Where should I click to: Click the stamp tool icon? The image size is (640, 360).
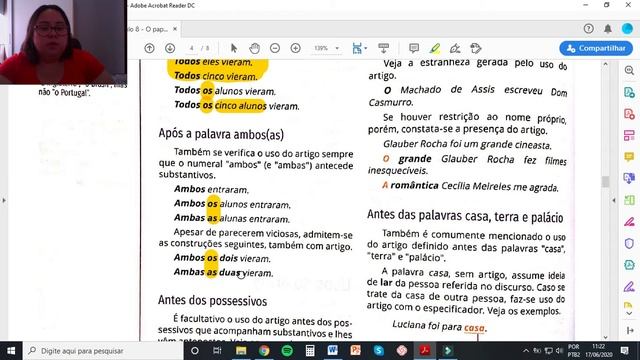(476, 48)
